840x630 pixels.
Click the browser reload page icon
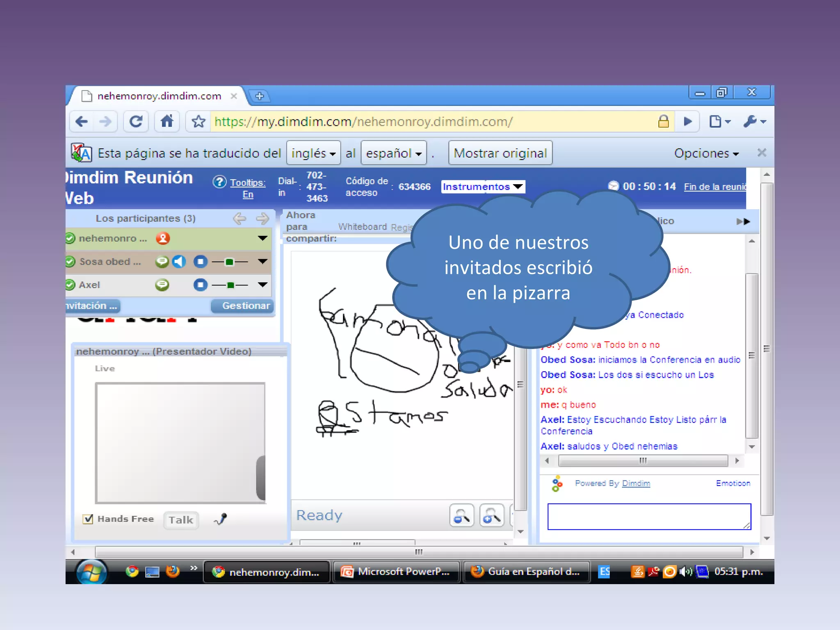click(x=136, y=121)
